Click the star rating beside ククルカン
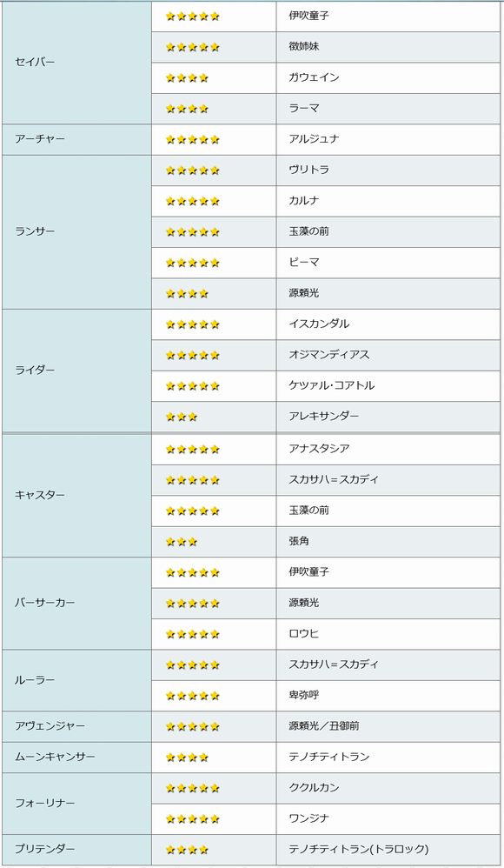 coord(193,788)
